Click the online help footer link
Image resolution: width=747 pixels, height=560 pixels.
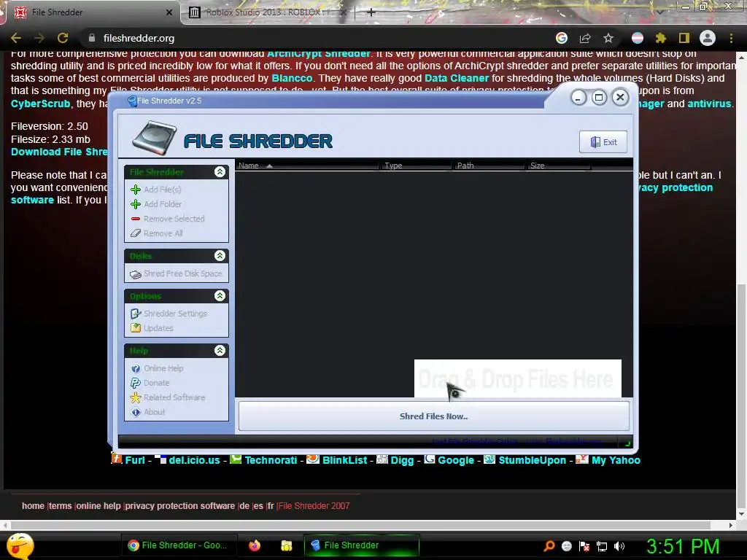click(98, 506)
